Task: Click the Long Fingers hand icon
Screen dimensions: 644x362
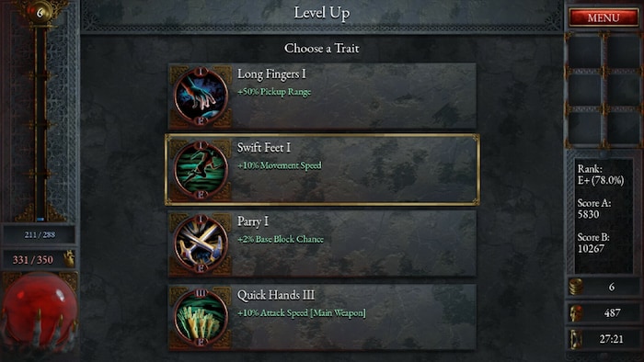Action: tap(201, 96)
